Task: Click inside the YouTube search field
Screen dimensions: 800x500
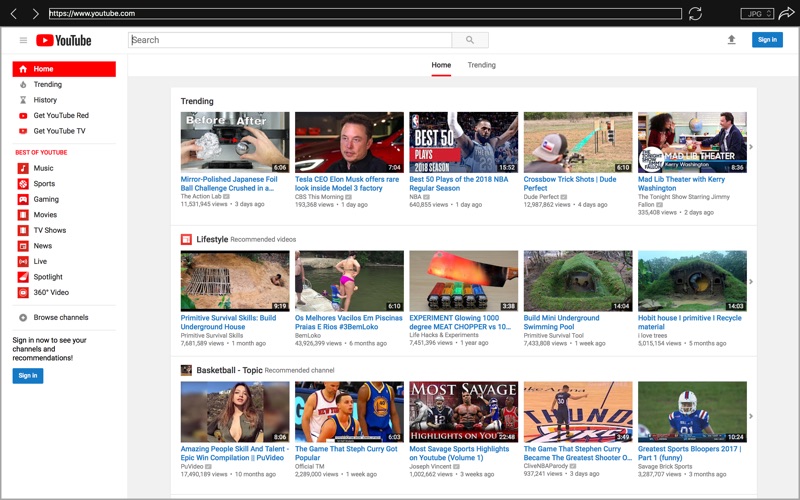Action: tap(290, 40)
